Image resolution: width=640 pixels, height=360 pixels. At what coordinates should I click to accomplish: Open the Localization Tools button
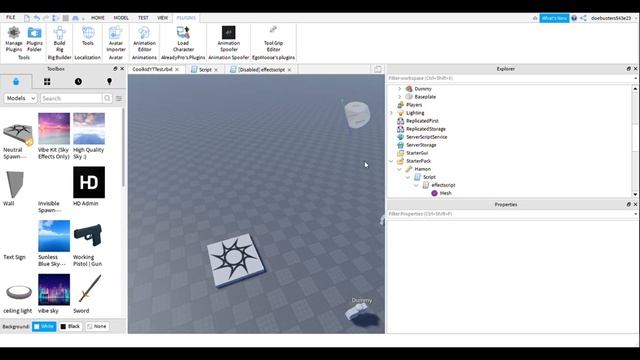pos(88,36)
